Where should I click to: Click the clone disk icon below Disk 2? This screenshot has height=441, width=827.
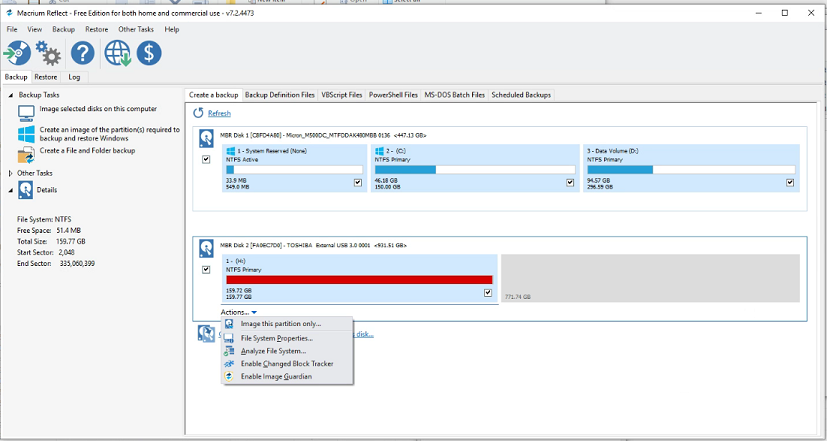(206, 333)
